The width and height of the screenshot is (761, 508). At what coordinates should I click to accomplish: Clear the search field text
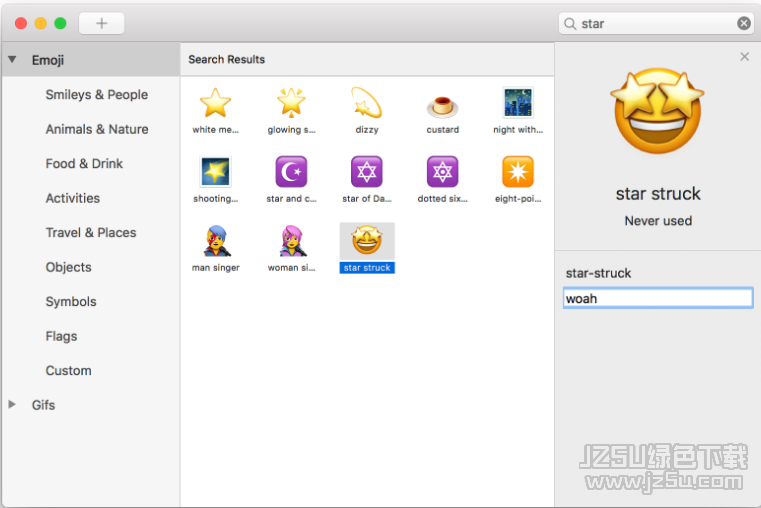[744, 23]
